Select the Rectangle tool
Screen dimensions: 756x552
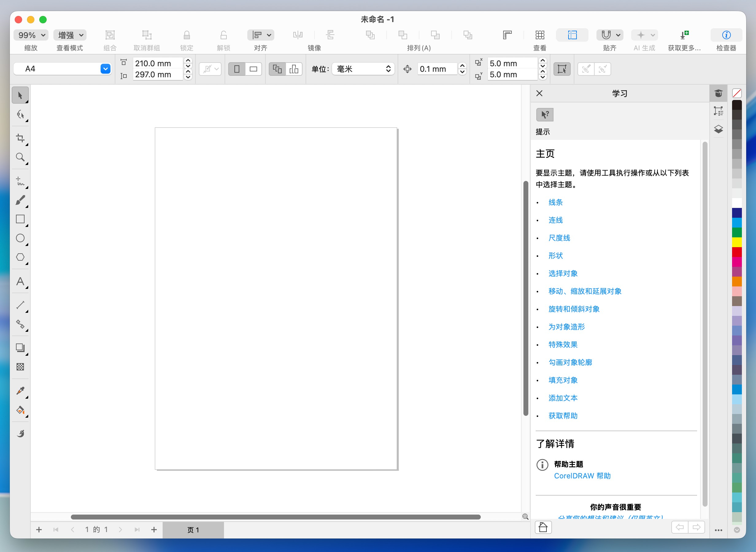coord(20,219)
